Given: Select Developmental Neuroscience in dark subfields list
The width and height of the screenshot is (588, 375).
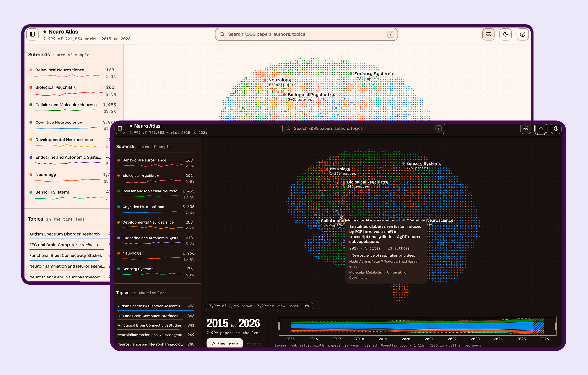Looking at the screenshot, I should [156, 225].
